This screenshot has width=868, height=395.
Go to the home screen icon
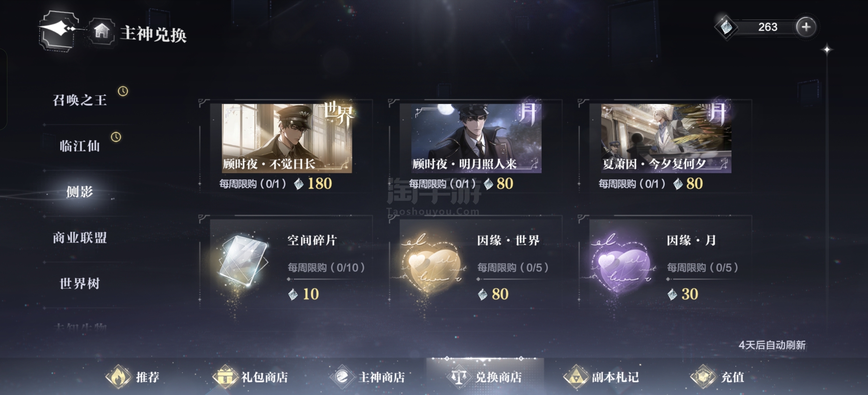pos(102,31)
